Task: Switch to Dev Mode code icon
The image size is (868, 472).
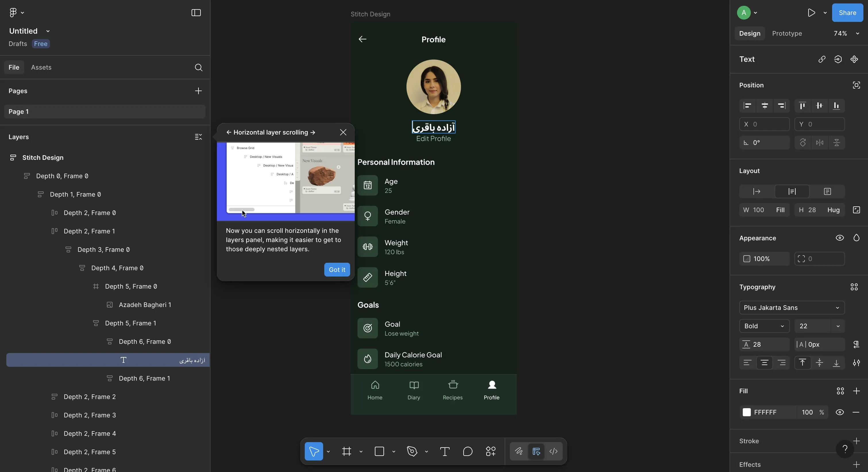Action: tap(553, 451)
